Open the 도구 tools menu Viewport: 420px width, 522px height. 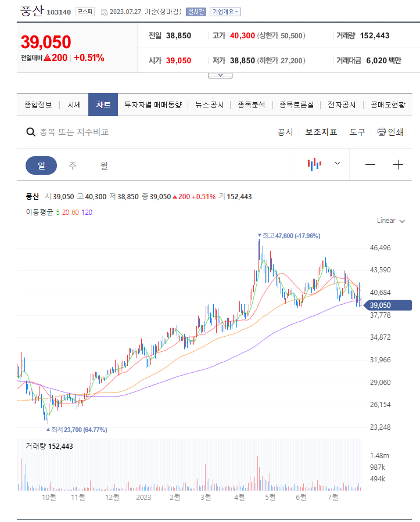[x=357, y=132]
